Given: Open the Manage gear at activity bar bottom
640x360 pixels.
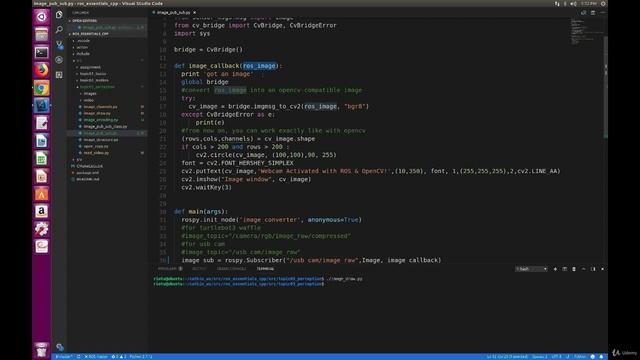Looking at the screenshot, I should click(x=60, y=347).
